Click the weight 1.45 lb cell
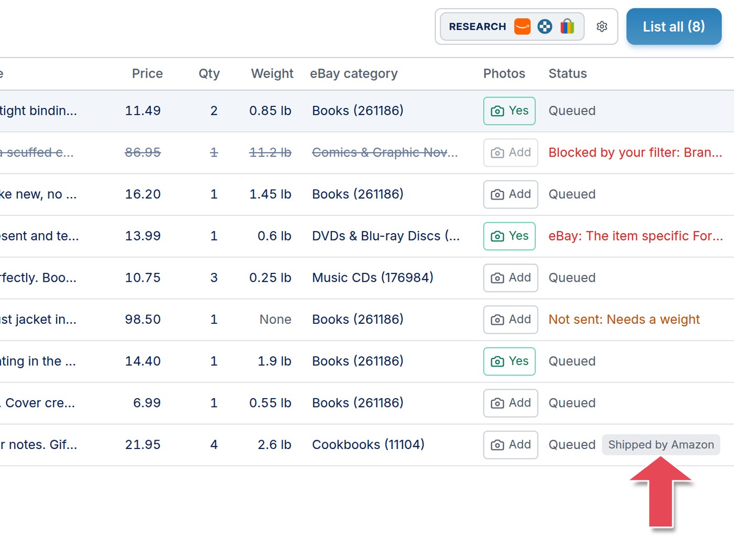 (x=270, y=194)
